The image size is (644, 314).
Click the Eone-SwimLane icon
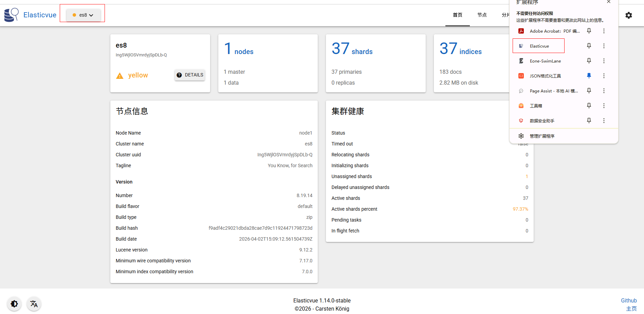(521, 61)
